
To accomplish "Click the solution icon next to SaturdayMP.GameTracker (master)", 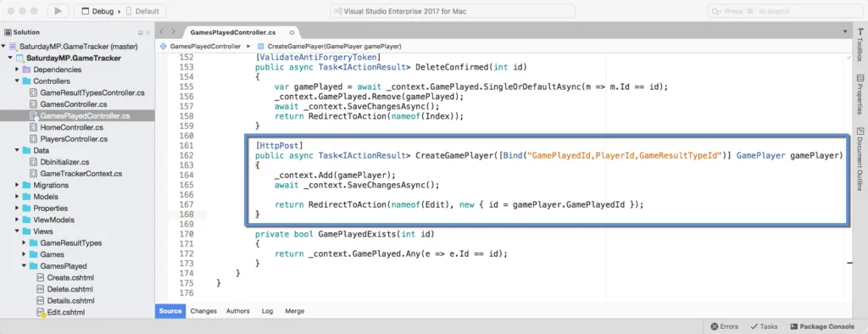I will [x=13, y=47].
